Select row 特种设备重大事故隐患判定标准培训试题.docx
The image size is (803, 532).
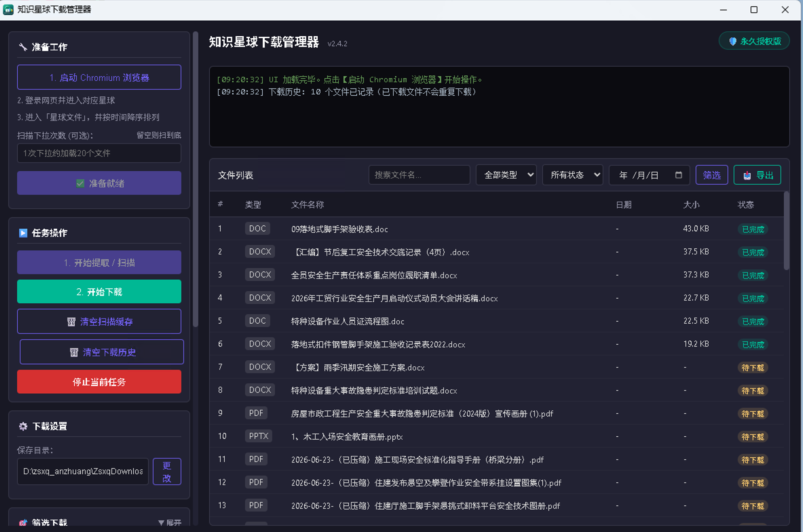497,390
